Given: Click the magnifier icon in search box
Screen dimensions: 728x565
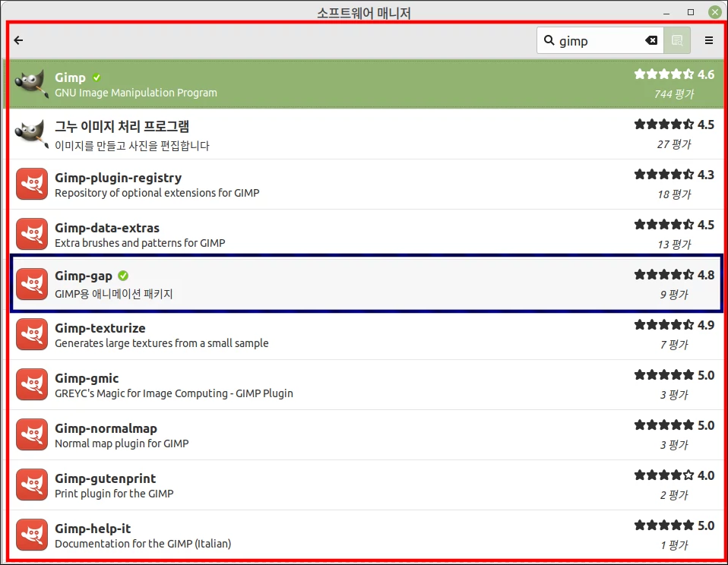Looking at the screenshot, I should [549, 40].
